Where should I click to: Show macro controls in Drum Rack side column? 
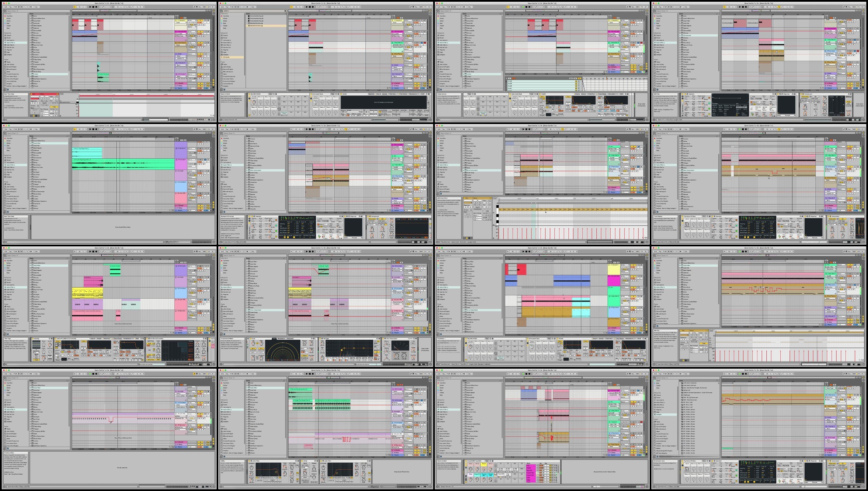(466, 467)
